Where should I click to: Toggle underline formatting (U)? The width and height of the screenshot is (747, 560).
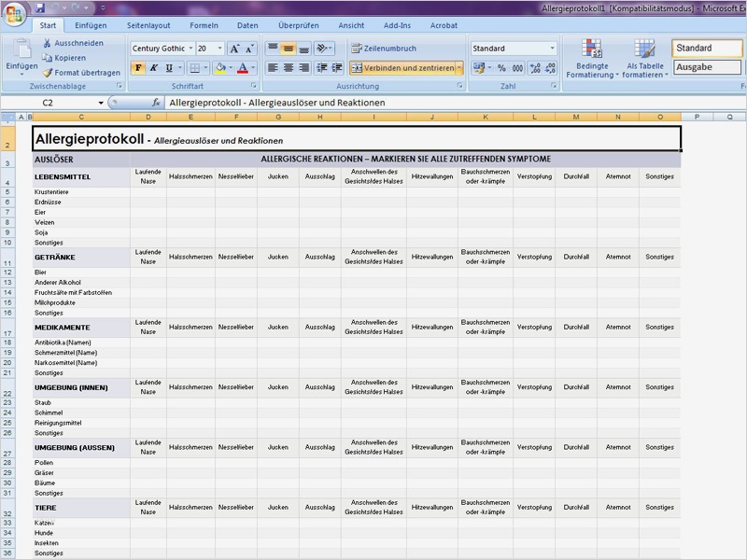pos(169,67)
